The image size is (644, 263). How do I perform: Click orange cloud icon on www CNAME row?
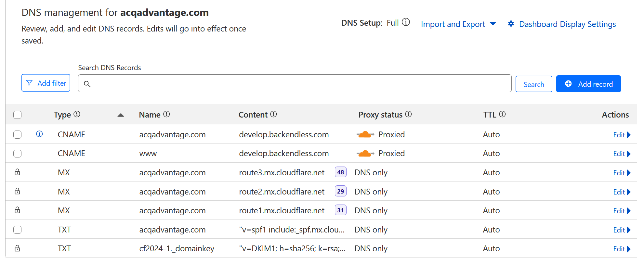365,153
